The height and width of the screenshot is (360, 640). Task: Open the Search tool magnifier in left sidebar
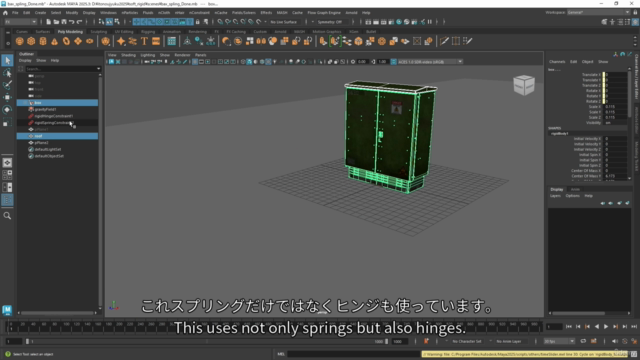point(7,216)
